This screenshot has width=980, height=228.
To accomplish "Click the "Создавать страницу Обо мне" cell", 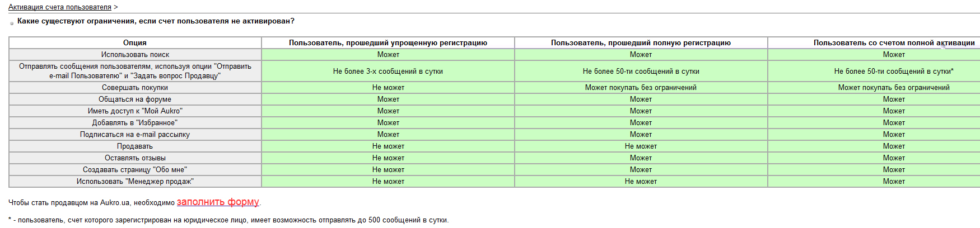I will [x=135, y=170].
